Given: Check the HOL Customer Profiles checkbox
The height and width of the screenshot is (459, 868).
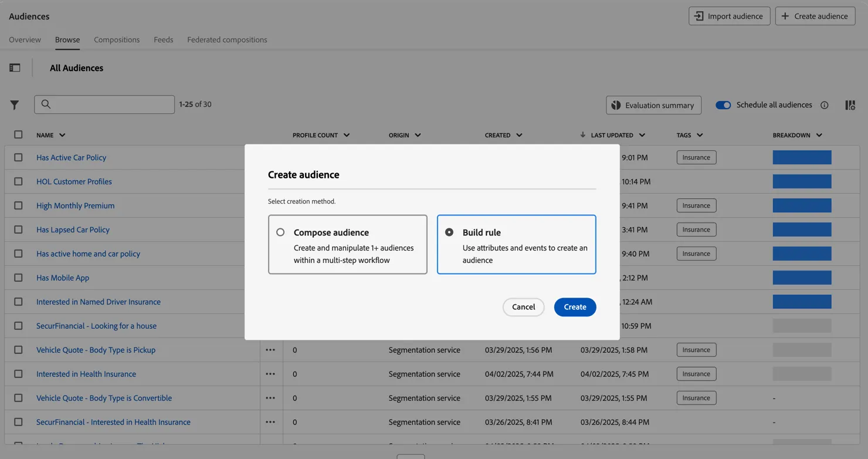Looking at the screenshot, I should click(x=18, y=181).
